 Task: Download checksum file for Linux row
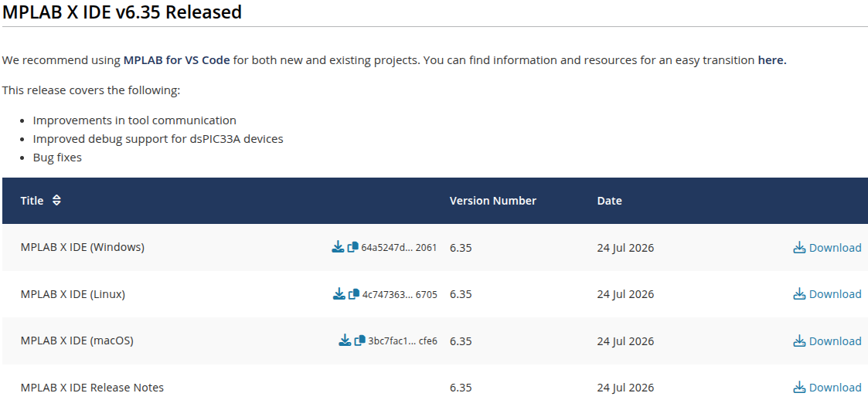339,294
